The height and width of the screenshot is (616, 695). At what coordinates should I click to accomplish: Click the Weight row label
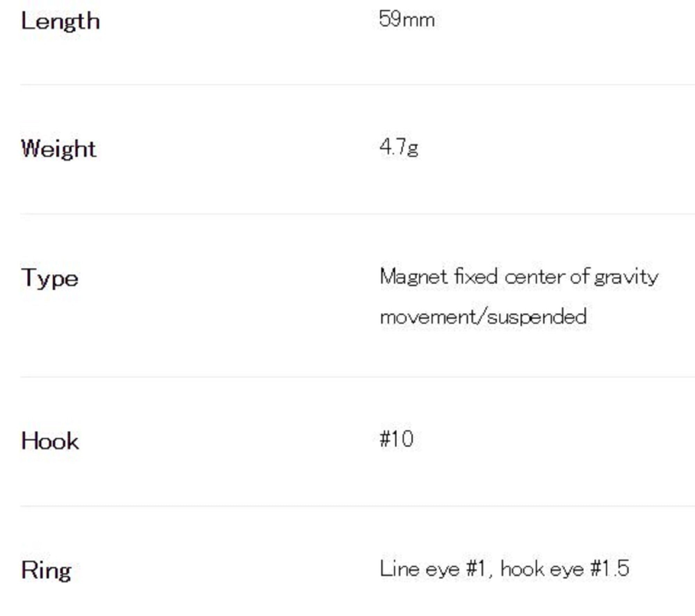(x=59, y=149)
